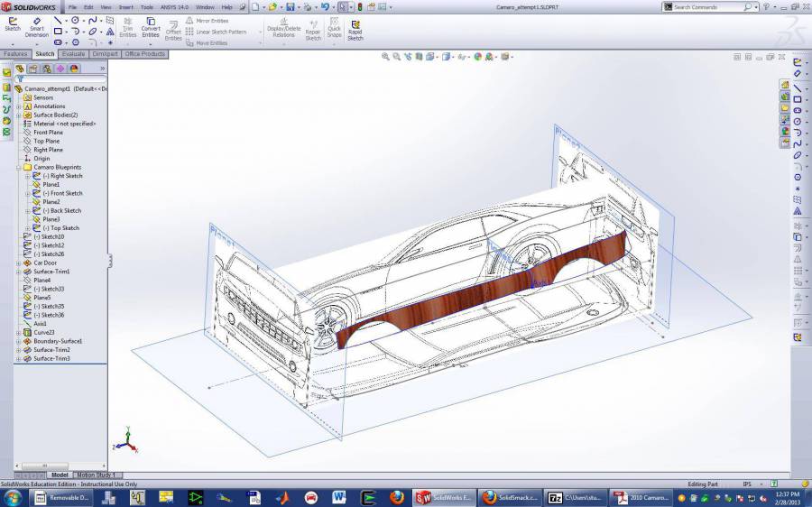Click the feature tree horizontal scrollbar

[60, 466]
